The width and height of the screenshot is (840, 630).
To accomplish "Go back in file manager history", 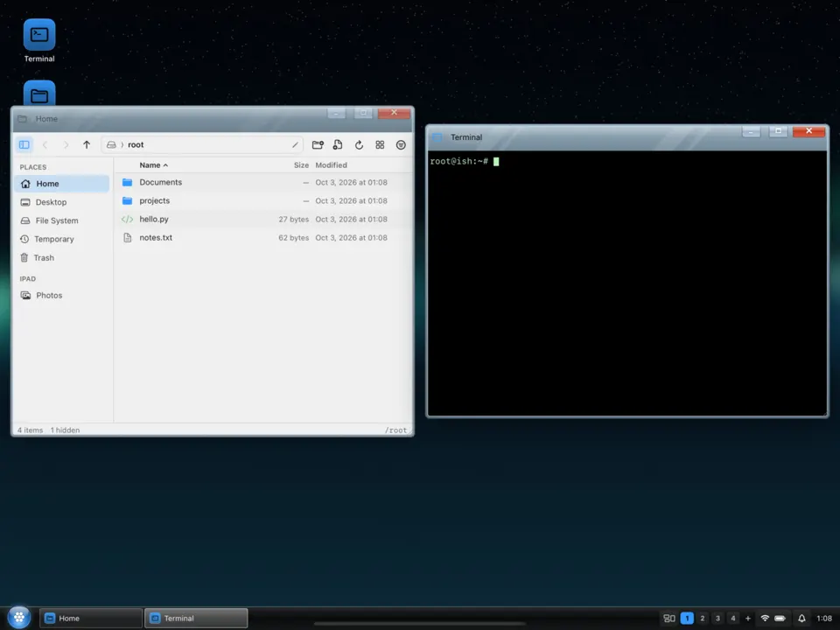I will coord(45,144).
